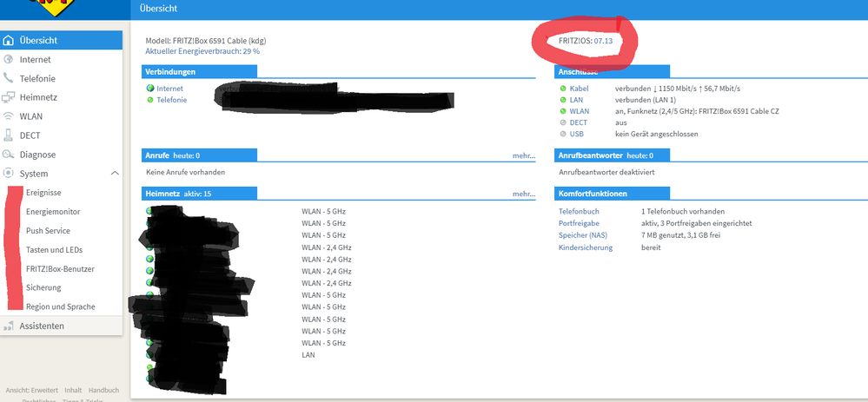This screenshot has width=868, height=402.
Task: Click the grey status dot beside DECT
Action: 564,122
